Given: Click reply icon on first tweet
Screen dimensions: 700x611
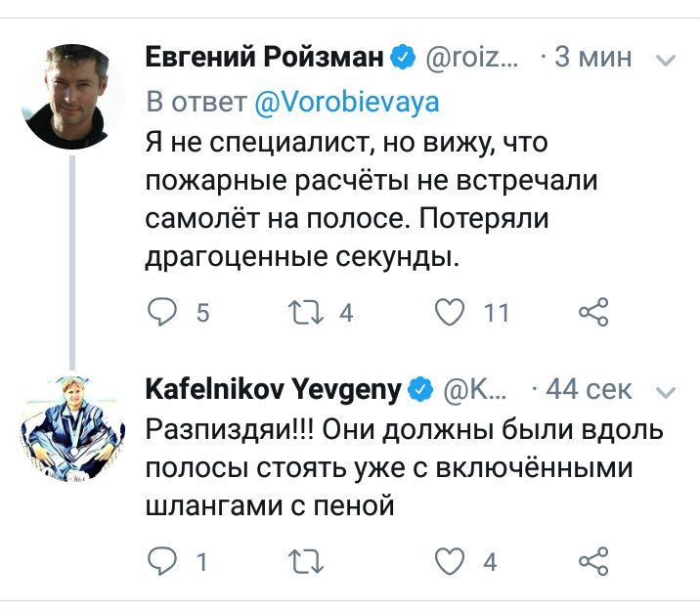Looking at the screenshot, I should 162,312.
